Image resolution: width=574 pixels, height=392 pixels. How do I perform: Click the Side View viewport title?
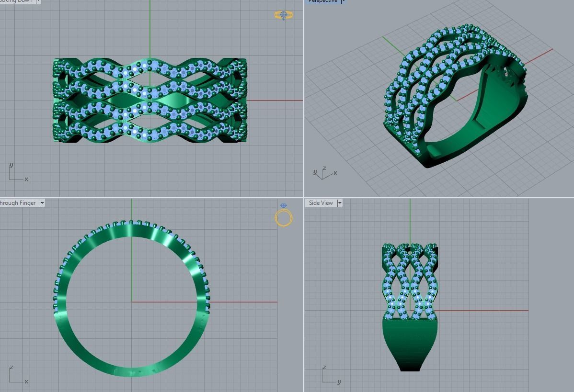coord(321,203)
